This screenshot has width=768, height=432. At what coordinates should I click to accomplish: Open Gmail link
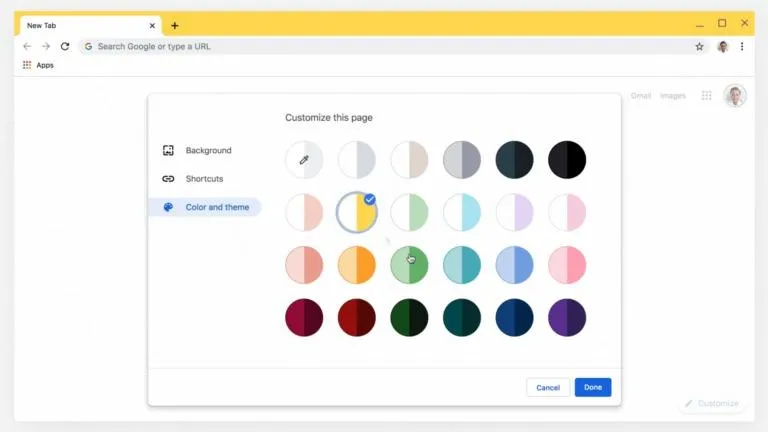coord(640,96)
